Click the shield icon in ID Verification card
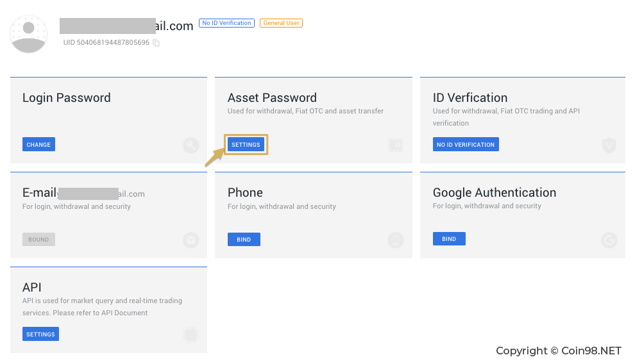635x364 pixels. click(609, 145)
